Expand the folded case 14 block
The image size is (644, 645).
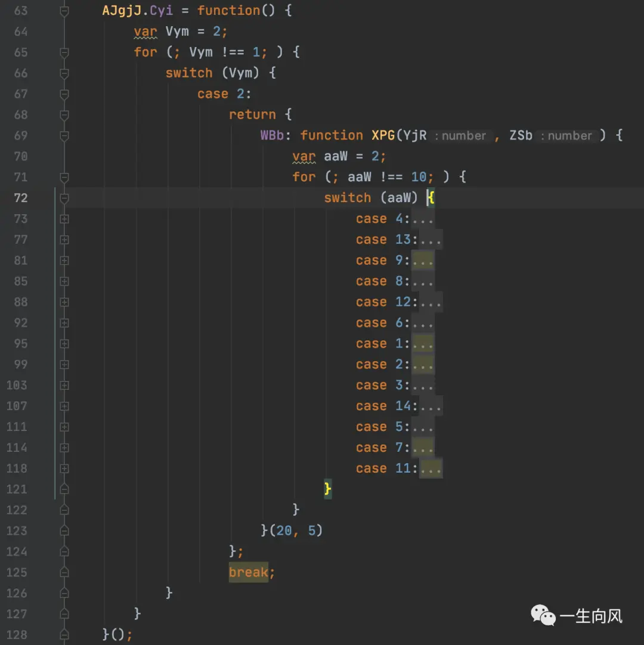[x=64, y=407]
